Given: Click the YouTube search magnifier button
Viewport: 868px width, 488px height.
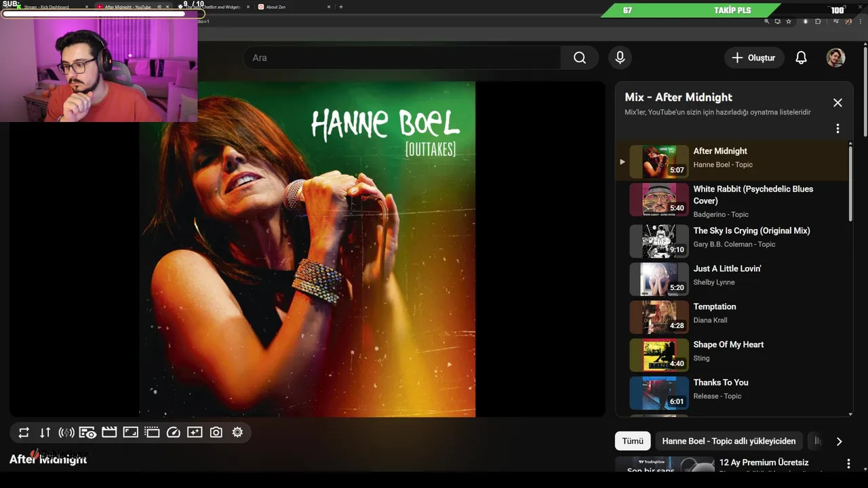Looking at the screenshot, I should click(x=580, y=58).
